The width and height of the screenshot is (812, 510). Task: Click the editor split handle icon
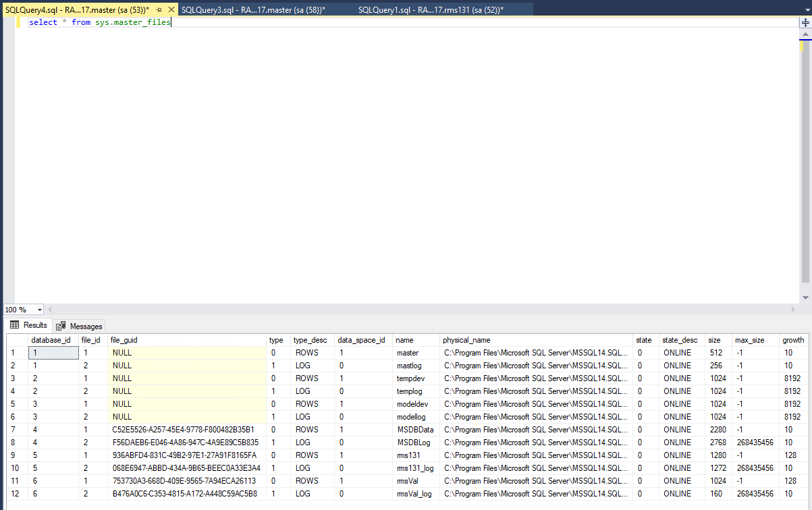(x=805, y=22)
